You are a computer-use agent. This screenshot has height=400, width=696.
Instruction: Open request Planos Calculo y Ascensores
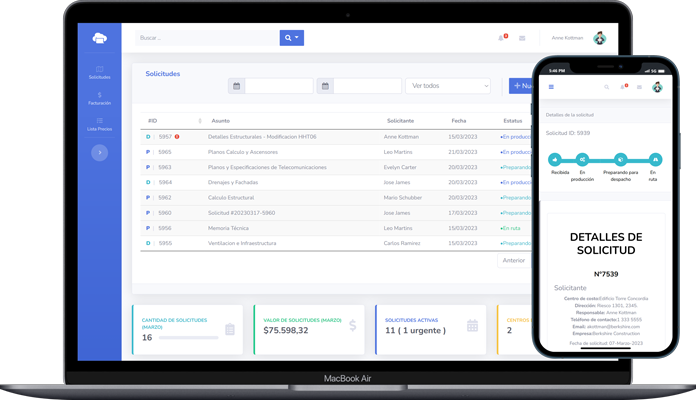tap(243, 152)
